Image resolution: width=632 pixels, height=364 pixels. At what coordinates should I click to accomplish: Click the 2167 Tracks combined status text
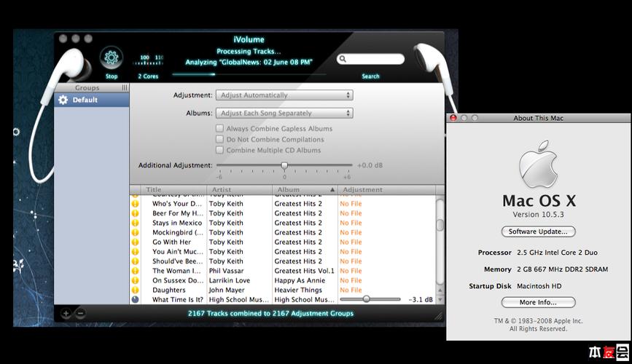[x=270, y=313]
